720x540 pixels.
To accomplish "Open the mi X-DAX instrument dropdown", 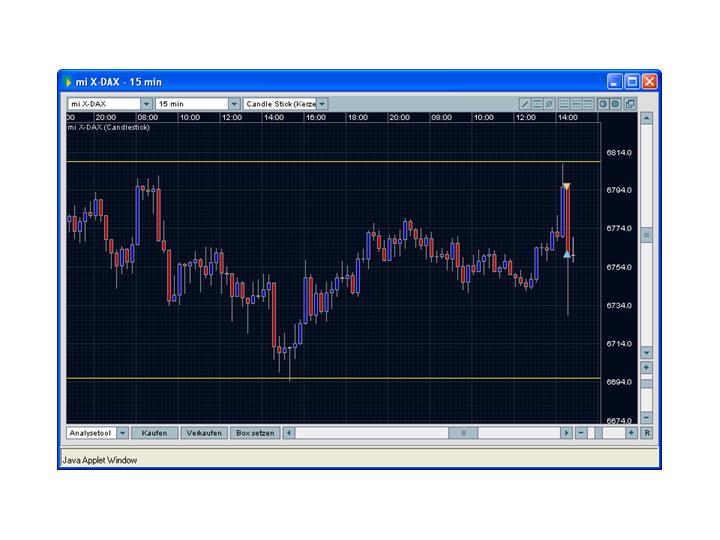I will tap(146, 104).
